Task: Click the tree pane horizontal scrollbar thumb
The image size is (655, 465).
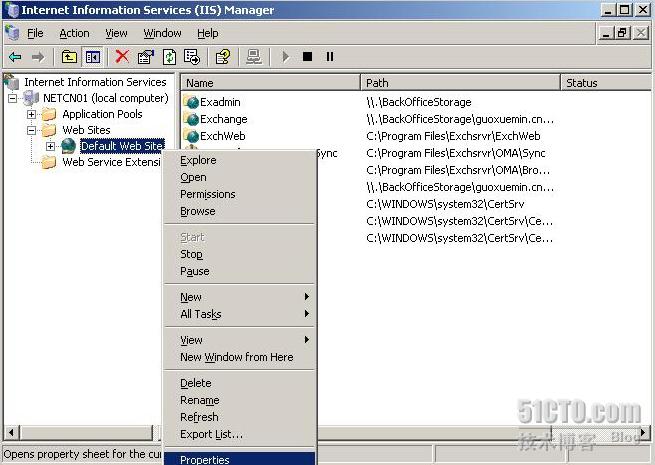Action: 86,433
